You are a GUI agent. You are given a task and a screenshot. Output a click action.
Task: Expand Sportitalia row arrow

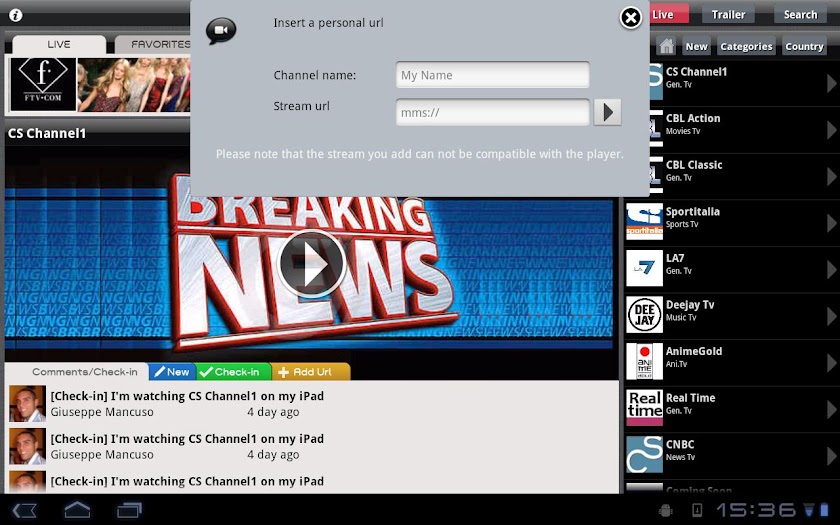[x=831, y=223]
